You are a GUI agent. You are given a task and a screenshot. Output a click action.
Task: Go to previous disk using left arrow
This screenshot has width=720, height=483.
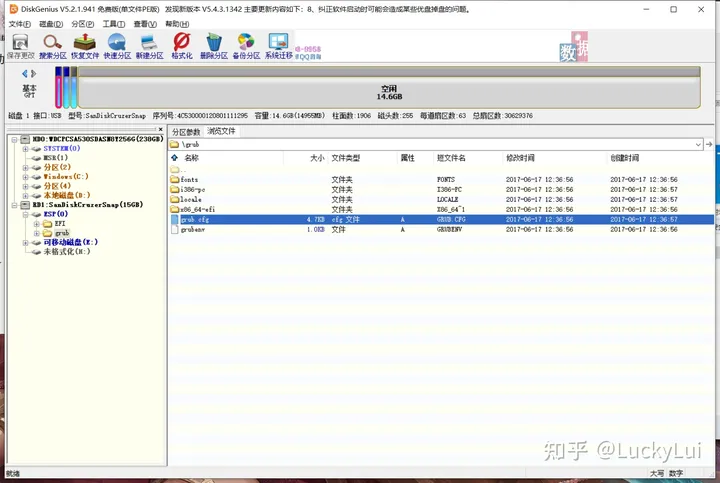coord(25,74)
